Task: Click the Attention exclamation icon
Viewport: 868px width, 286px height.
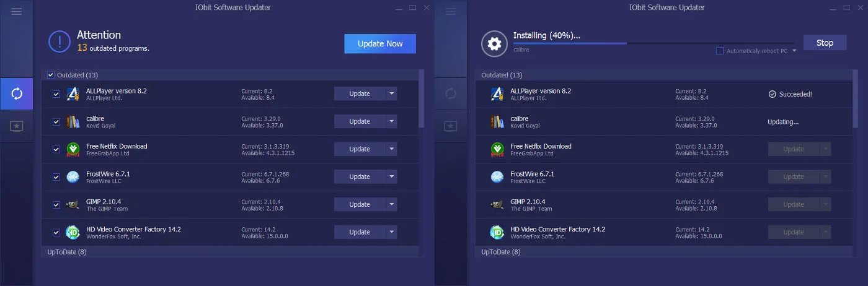Action: (60, 42)
